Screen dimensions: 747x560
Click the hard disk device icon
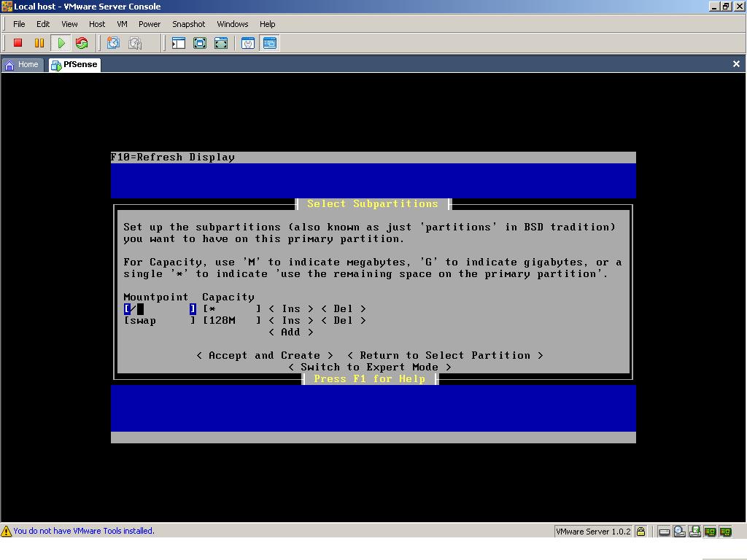(x=664, y=532)
